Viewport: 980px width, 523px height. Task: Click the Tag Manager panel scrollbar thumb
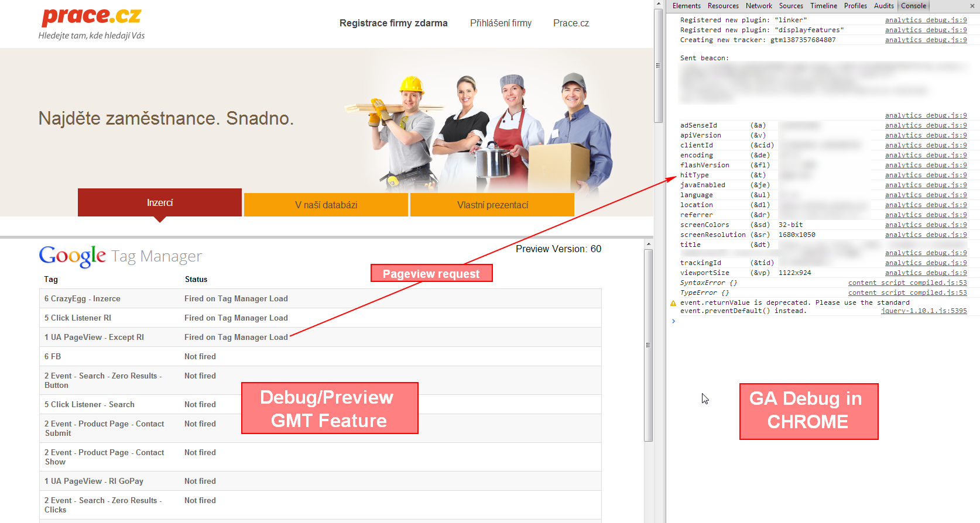click(648, 345)
